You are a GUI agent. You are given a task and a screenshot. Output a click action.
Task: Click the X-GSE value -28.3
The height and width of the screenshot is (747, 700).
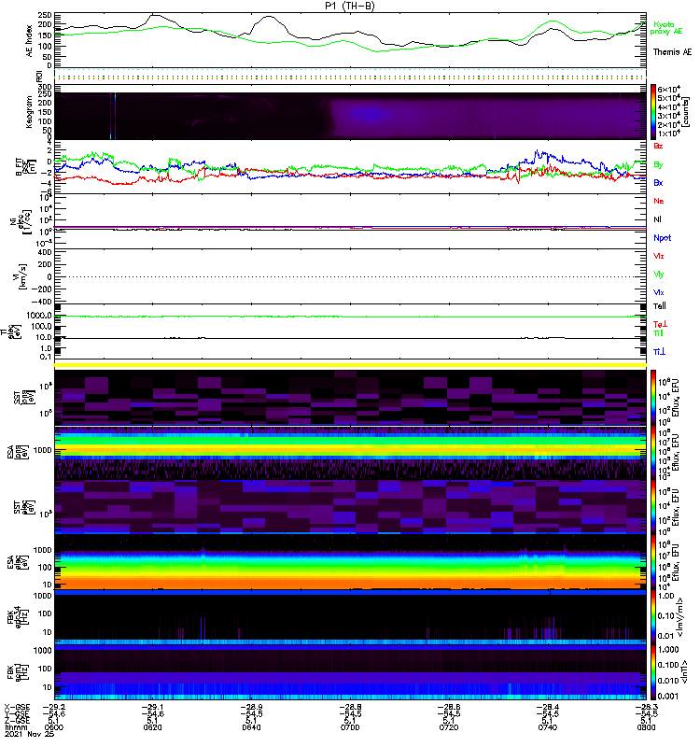(646, 707)
